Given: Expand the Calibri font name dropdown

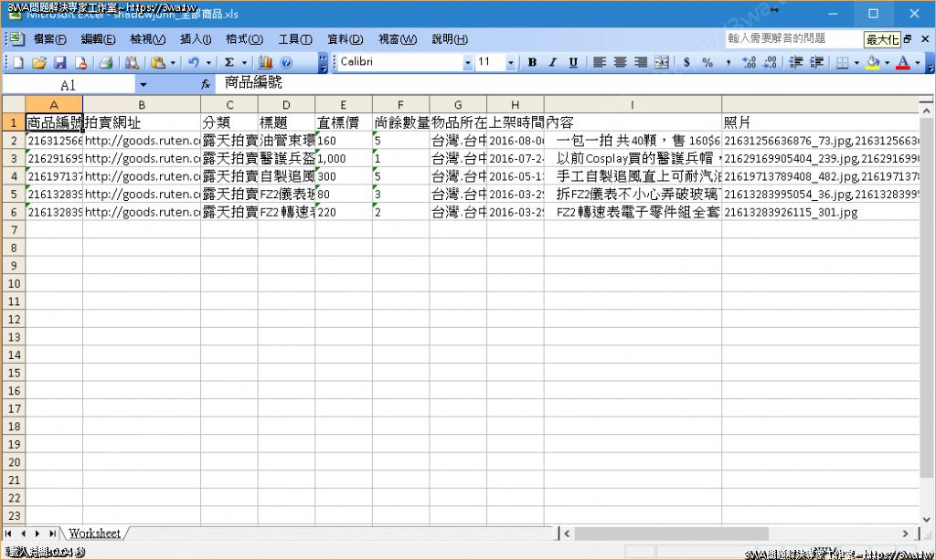Looking at the screenshot, I should (468, 63).
